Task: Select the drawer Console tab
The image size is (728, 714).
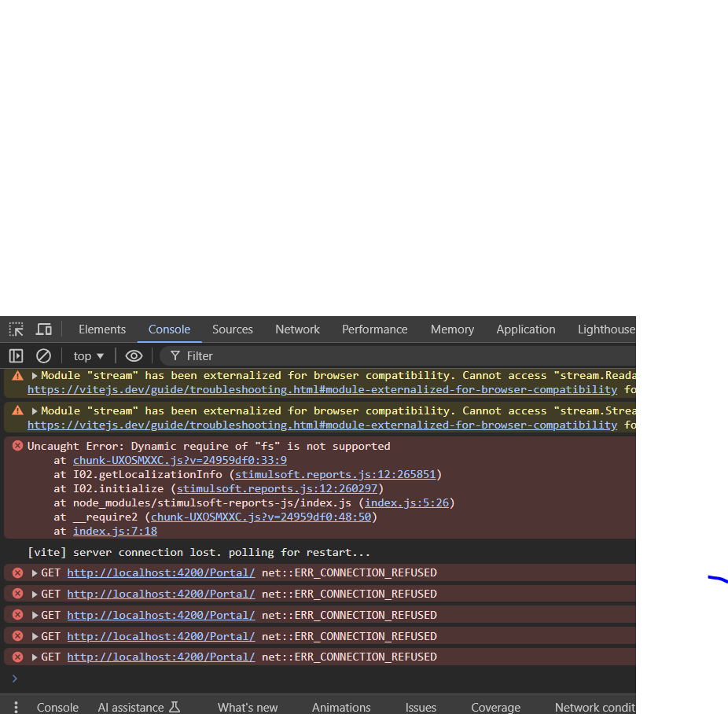Action: tap(57, 707)
